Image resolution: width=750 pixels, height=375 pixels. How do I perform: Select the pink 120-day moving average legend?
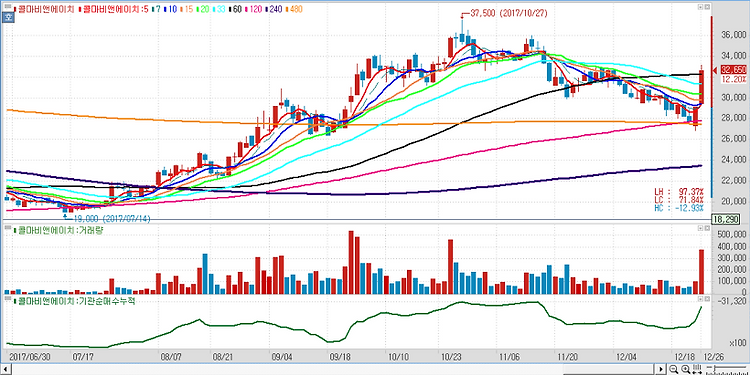tap(255, 9)
